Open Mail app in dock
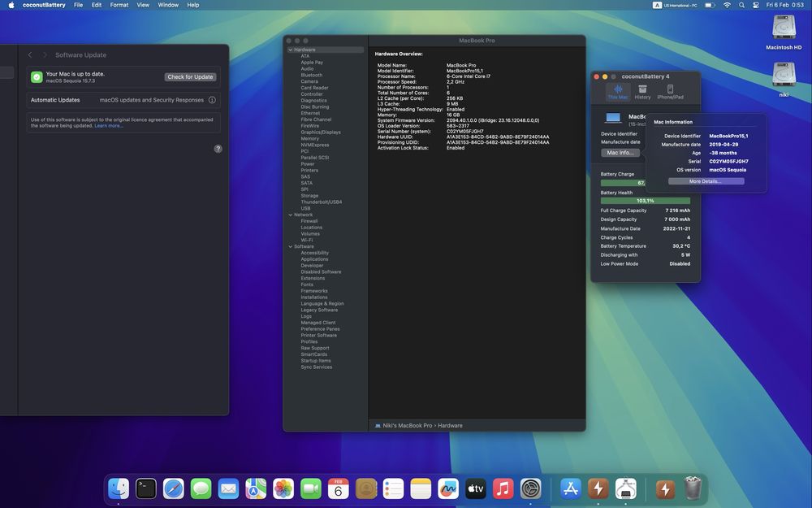Image resolution: width=812 pixels, height=508 pixels. (228, 488)
